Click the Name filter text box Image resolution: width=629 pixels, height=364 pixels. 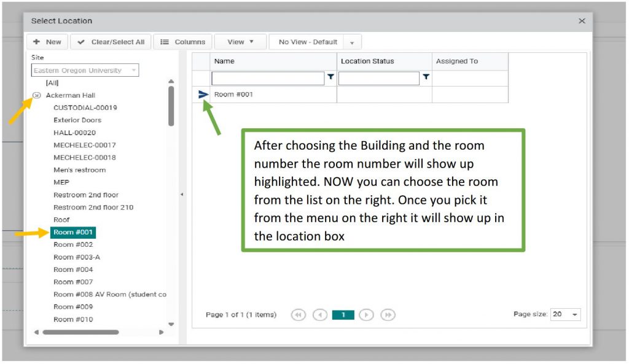(268, 78)
